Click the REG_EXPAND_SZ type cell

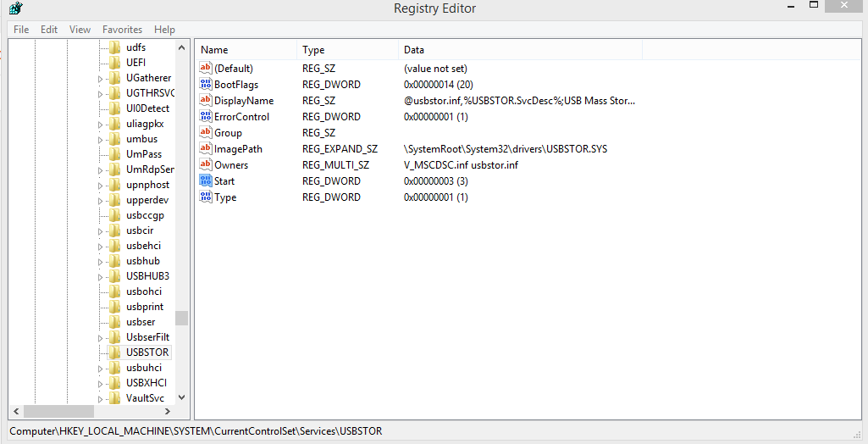point(340,149)
